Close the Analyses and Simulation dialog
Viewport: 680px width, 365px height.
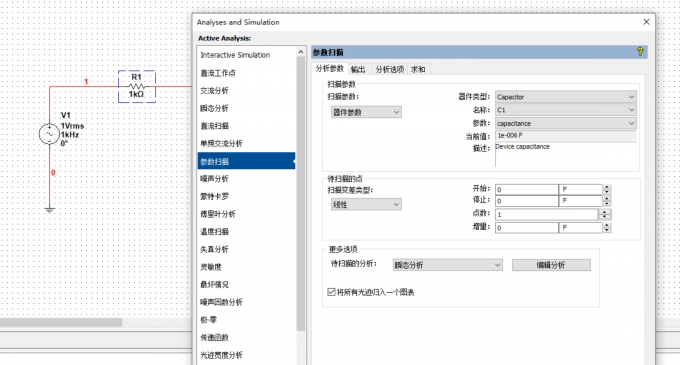point(646,22)
